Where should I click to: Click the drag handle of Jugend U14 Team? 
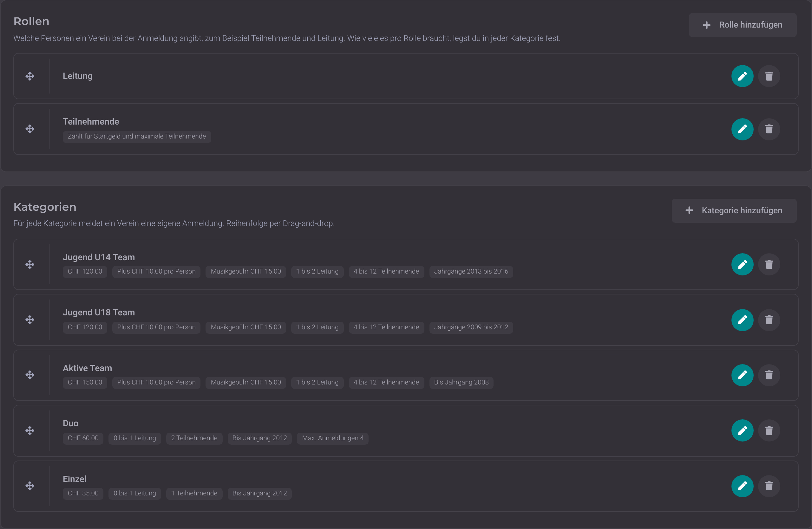click(x=30, y=264)
